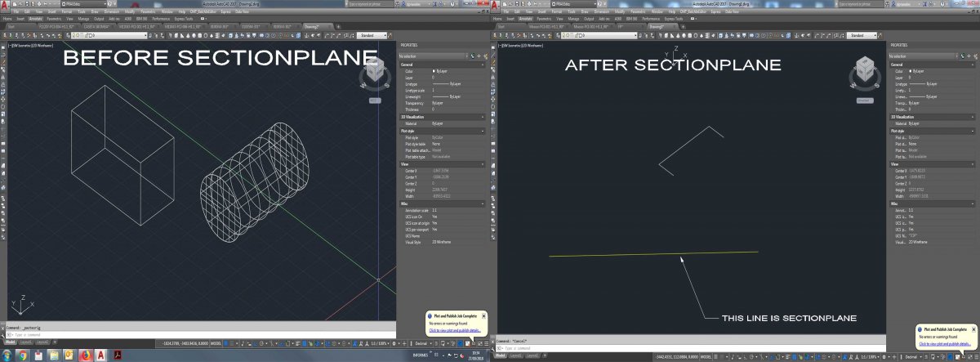
Task: Open Adobe Reader from the taskbar
Action: click(x=117, y=355)
